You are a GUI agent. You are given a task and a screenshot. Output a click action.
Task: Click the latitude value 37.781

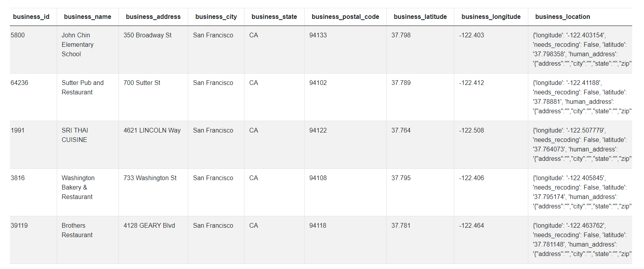pos(401,225)
